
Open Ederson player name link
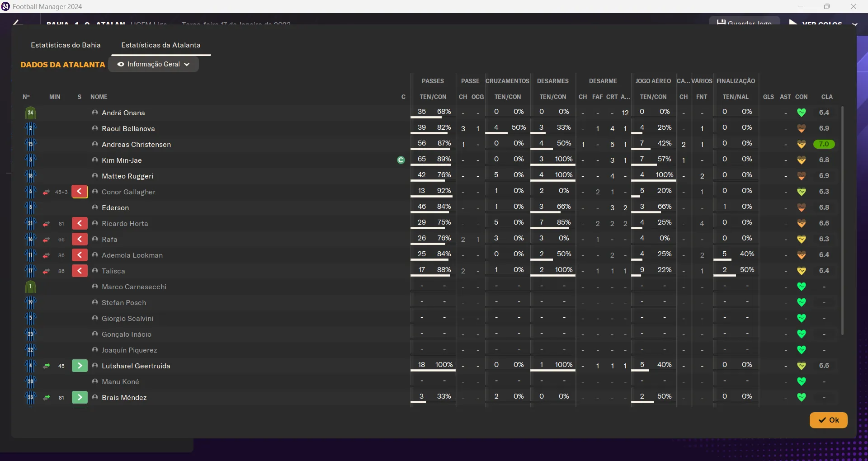tap(115, 207)
